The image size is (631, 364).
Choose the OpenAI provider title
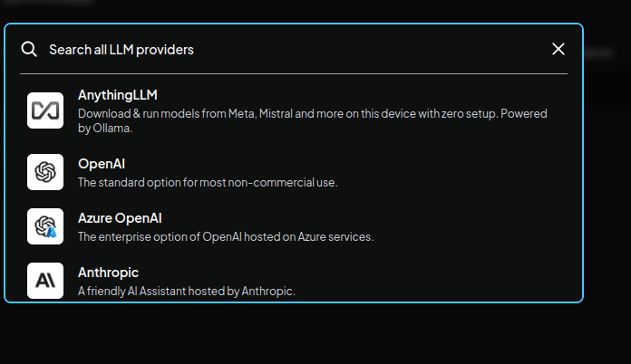tap(102, 164)
